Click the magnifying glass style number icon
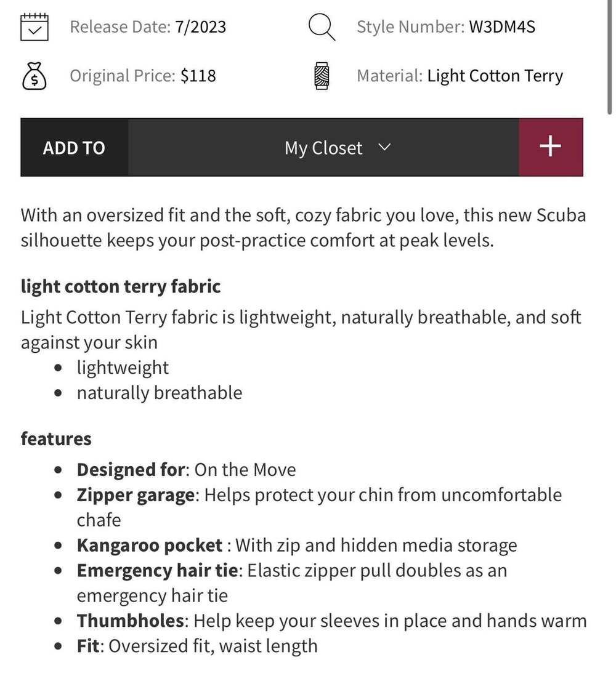This screenshot has width=616, height=681. (x=322, y=27)
